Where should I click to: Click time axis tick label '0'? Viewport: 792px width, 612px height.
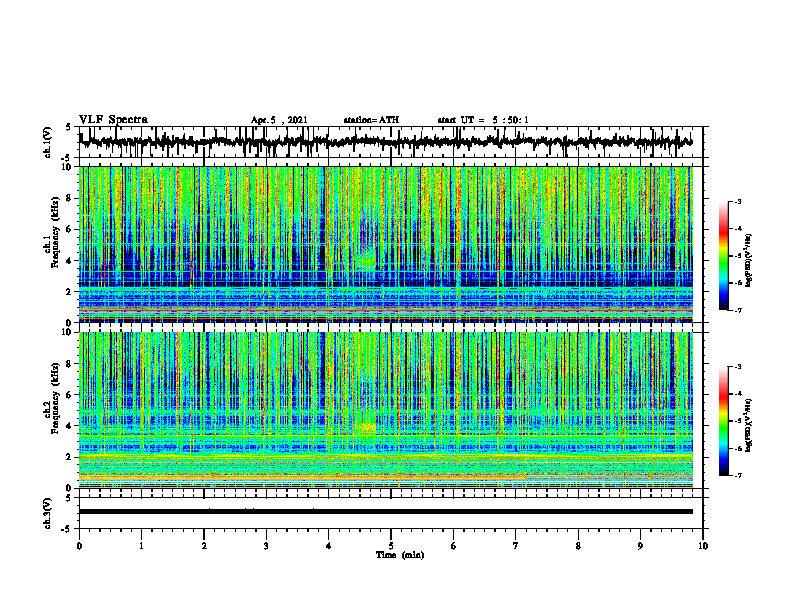79,546
